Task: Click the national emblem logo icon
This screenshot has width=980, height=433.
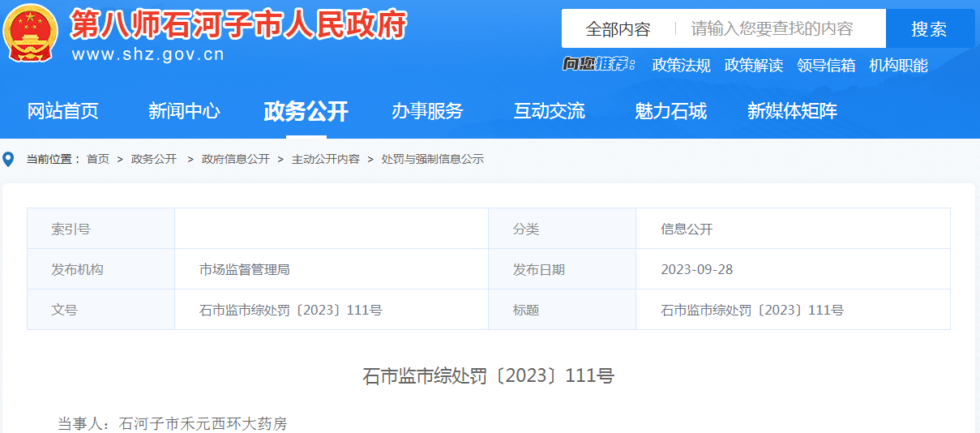Action: tap(31, 33)
